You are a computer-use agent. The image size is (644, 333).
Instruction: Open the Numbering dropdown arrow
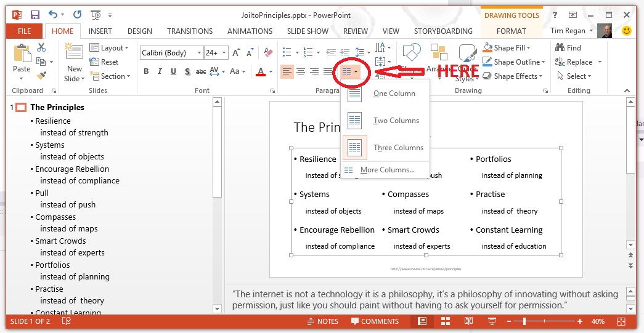pyautogui.click(x=318, y=52)
